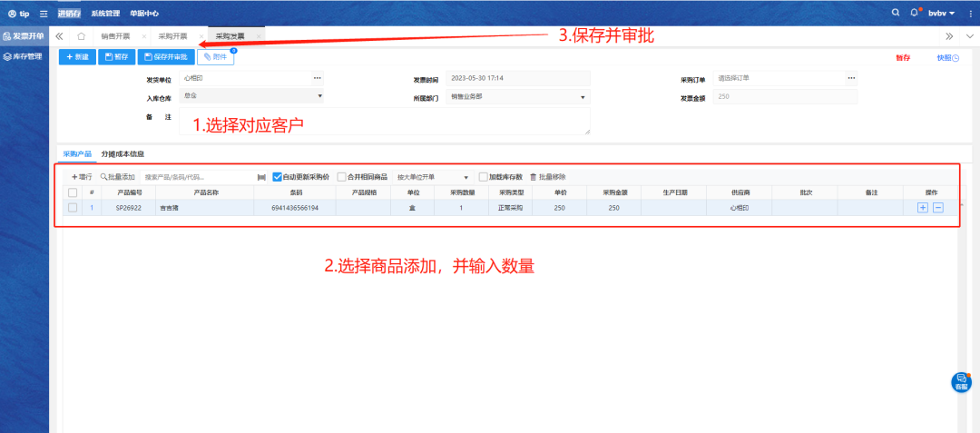980x433 pixels.
Task: Enable 加载库存数 checkbox
Action: point(484,177)
